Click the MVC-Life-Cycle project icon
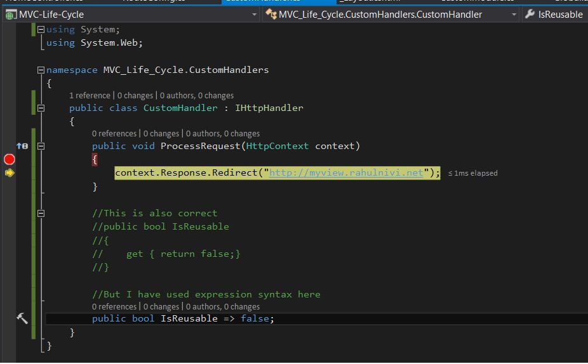 pos(11,15)
